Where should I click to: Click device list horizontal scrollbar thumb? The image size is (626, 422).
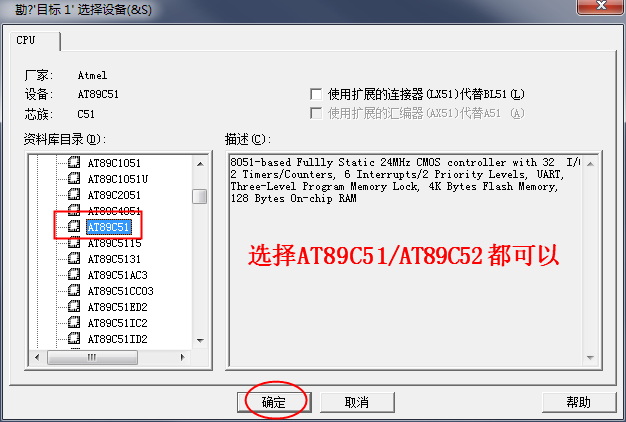click(x=92, y=357)
